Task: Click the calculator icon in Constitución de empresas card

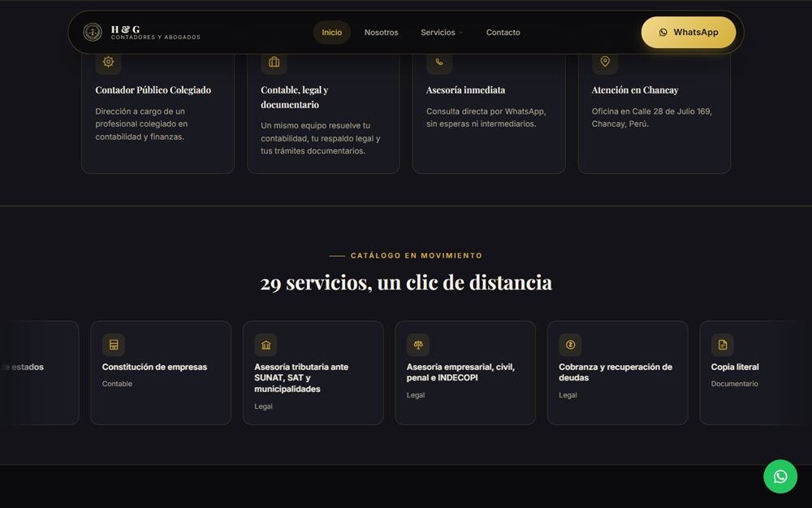Action: click(114, 345)
